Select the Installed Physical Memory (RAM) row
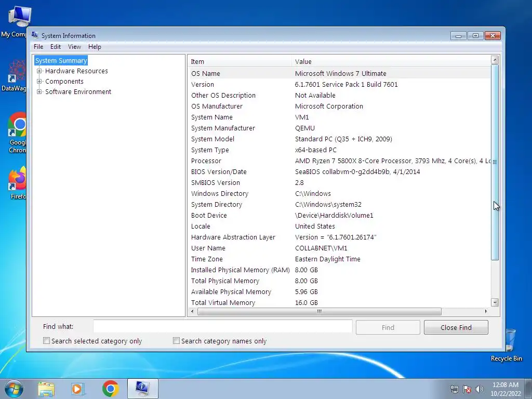Image resolution: width=532 pixels, height=399 pixels. coord(339,270)
